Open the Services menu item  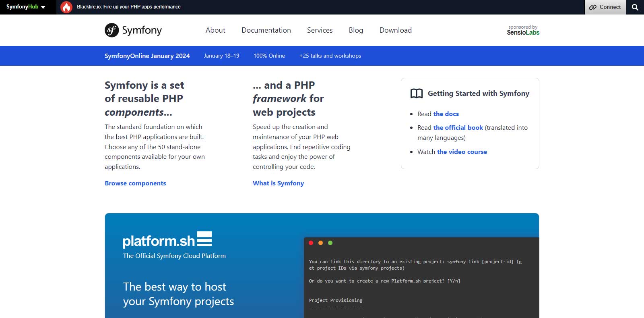click(320, 30)
